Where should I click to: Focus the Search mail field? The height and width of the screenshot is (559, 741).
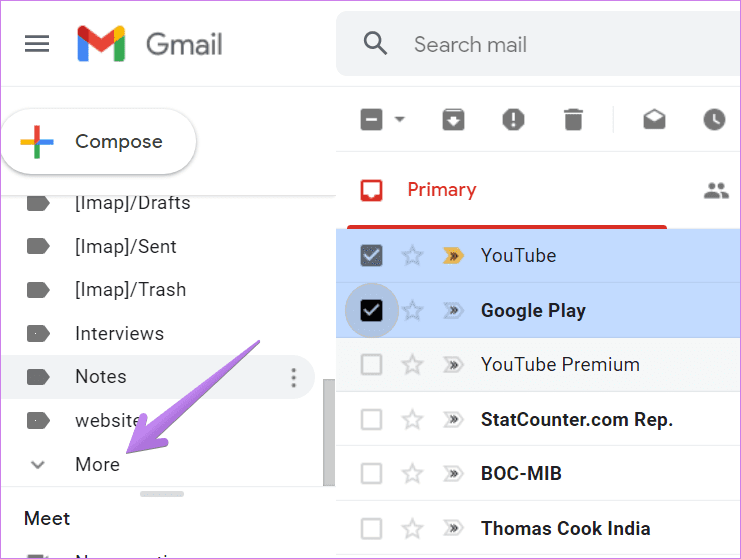[539, 44]
